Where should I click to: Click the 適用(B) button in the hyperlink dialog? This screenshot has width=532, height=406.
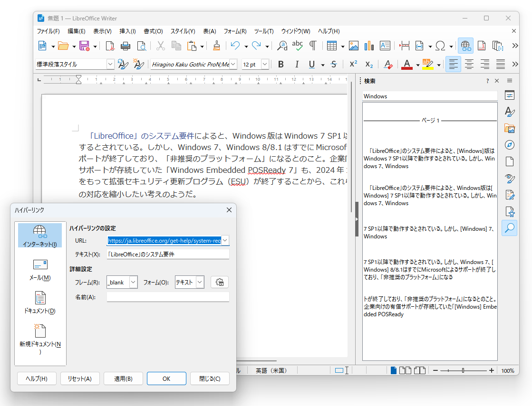pos(123,378)
